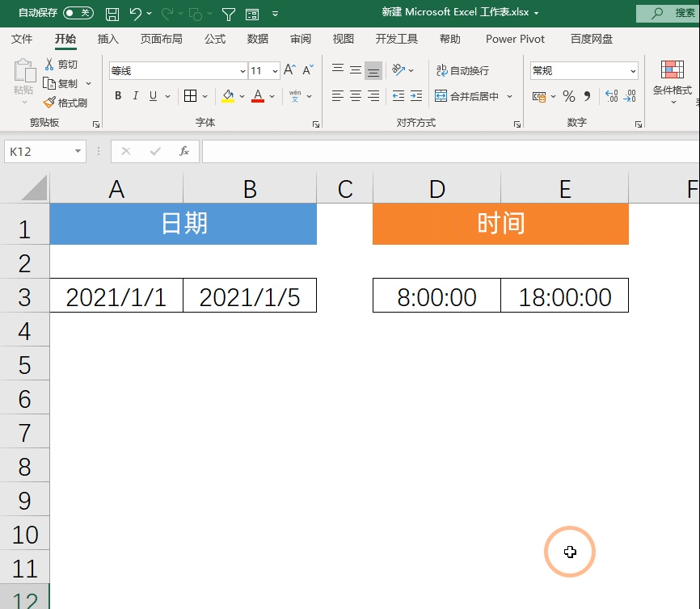Viewport: 700px width, 609px height.
Task: Switch to the Data (数据) tab
Action: coord(258,39)
